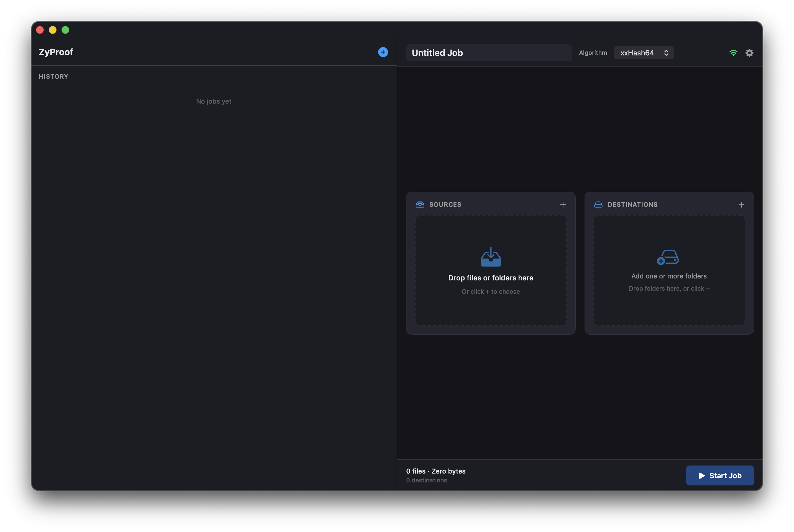Image resolution: width=794 pixels, height=532 pixels.
Task: Click the DESTINATIONS header label
Action: (x=632, y=204)
